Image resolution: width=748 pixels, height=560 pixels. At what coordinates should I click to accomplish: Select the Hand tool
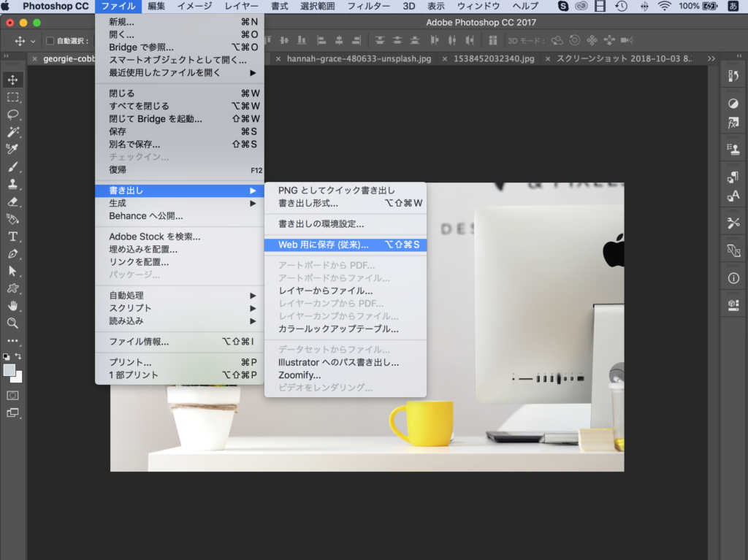pos(13,306)
